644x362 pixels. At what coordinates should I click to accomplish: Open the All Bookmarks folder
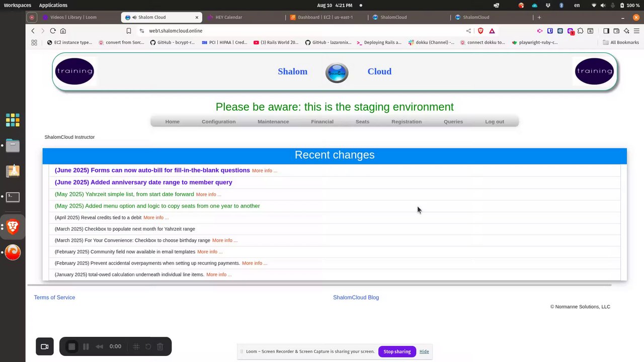pyautogui.click(x=621, y=43)
